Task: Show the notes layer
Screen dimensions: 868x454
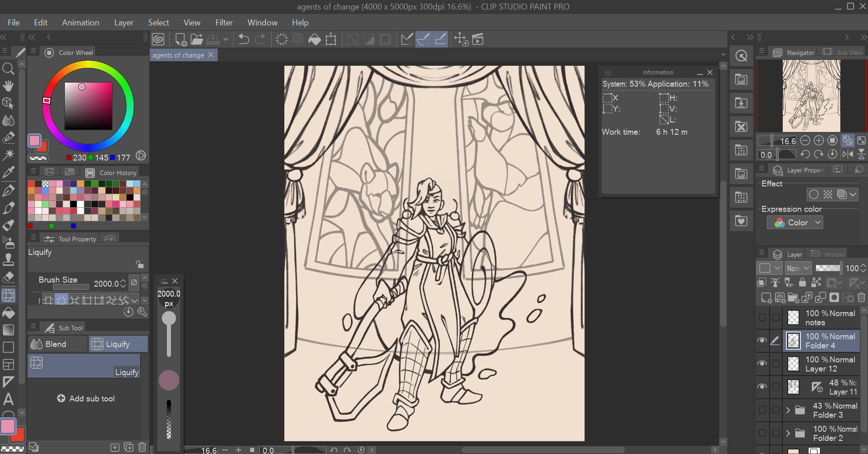Action: tap(762, 317)
